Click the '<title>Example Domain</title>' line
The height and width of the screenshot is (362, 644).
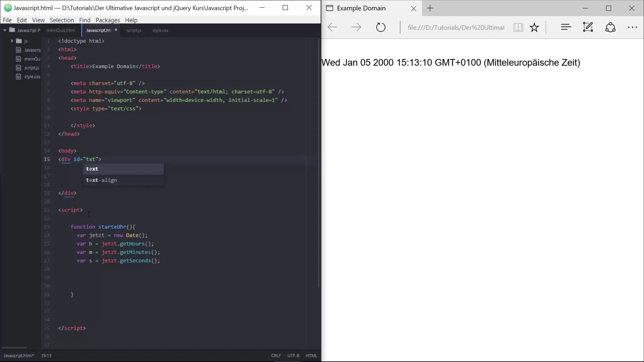coord(115,66)
